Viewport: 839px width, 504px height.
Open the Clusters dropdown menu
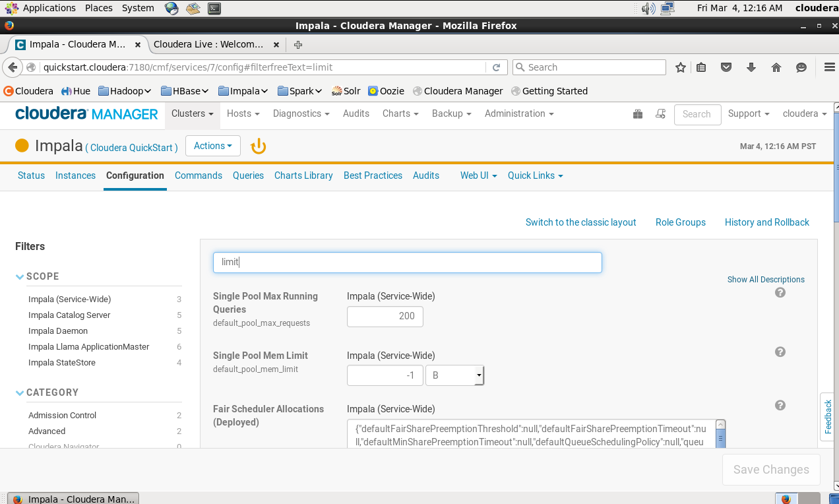(x=192, y=113)
